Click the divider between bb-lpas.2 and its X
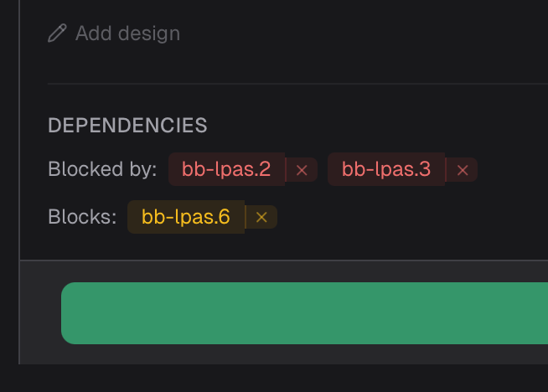Image resolution: width=548 pixels, height=392 pixels. pyautogui.click(x=286, y=170)
